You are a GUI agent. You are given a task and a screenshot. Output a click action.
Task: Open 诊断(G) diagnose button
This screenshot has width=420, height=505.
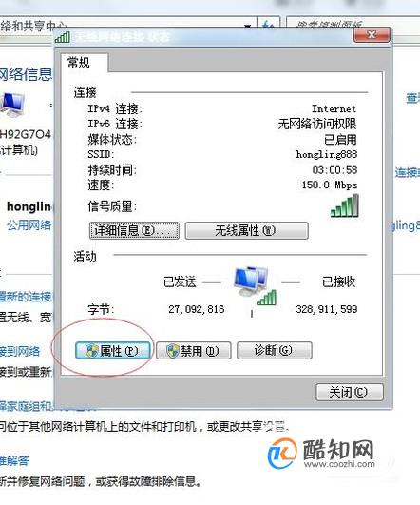pos(275,350)
